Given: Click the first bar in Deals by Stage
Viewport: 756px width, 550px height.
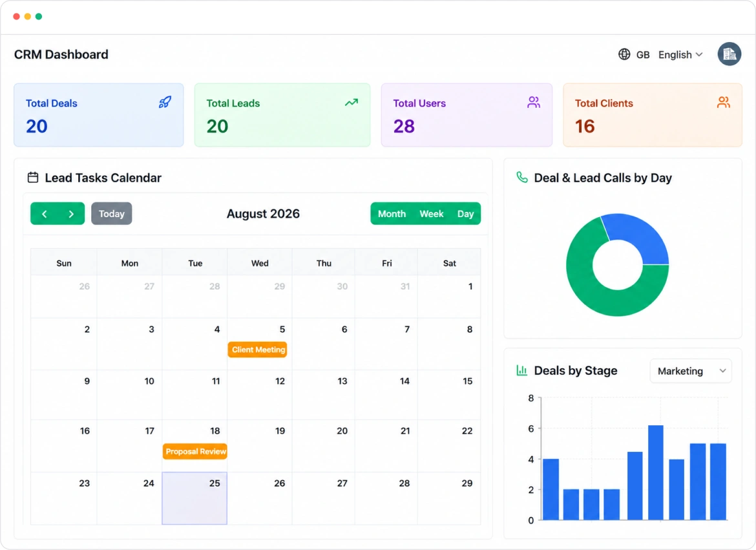Looking at the screenshot, I should (x=551, y=489).
